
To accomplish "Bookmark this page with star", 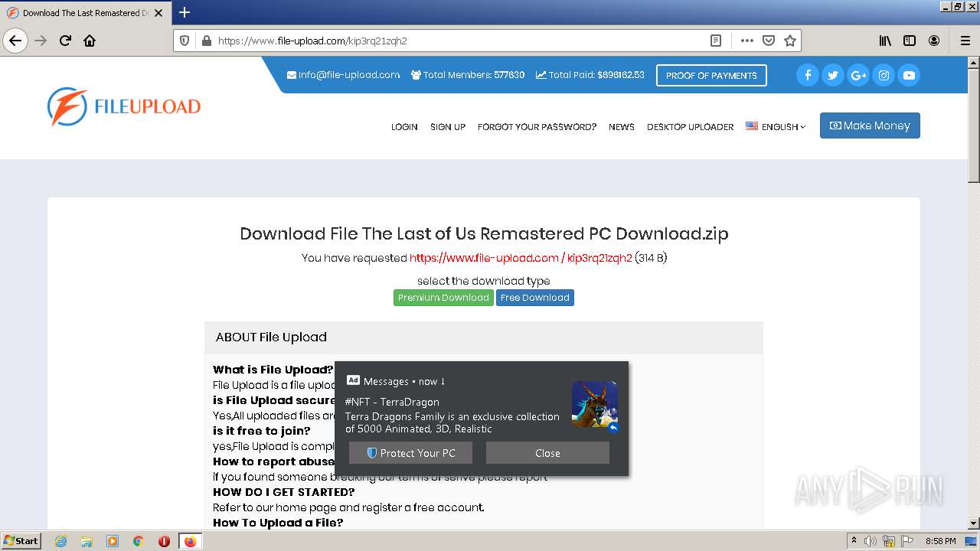I will tap(790, 41).
